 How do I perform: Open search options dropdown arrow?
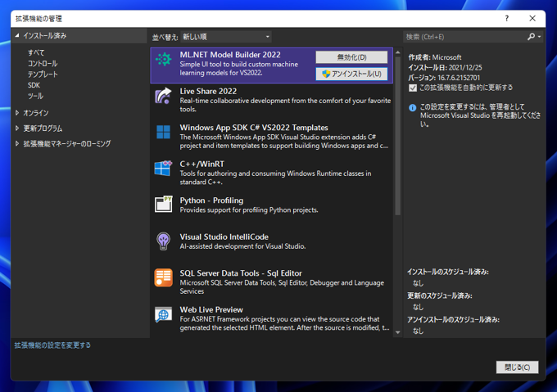point(539,37)
